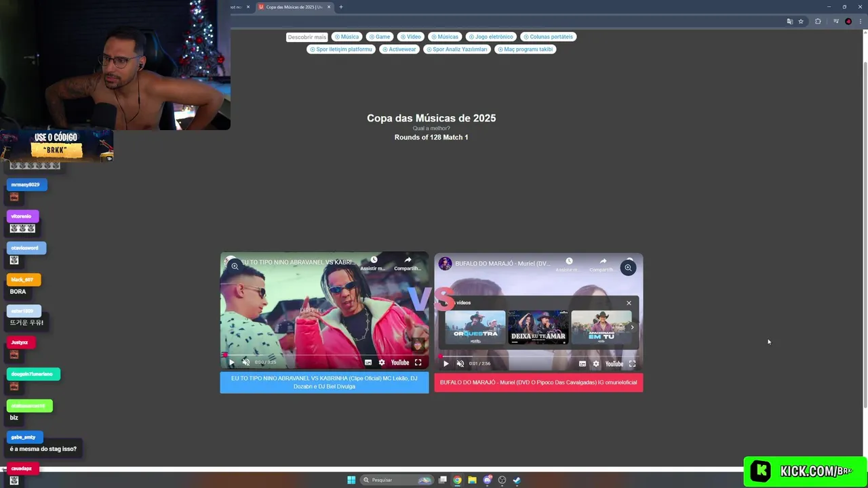This screenshot has height=488, width=868.
Task: Click YouTube logo on left video
Action: pyautogui.click(x=400, y=363)
